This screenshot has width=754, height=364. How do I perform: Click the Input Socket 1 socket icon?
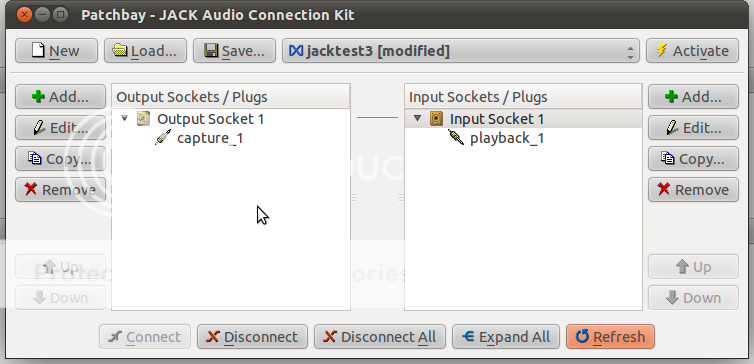[x=436, y=119]
